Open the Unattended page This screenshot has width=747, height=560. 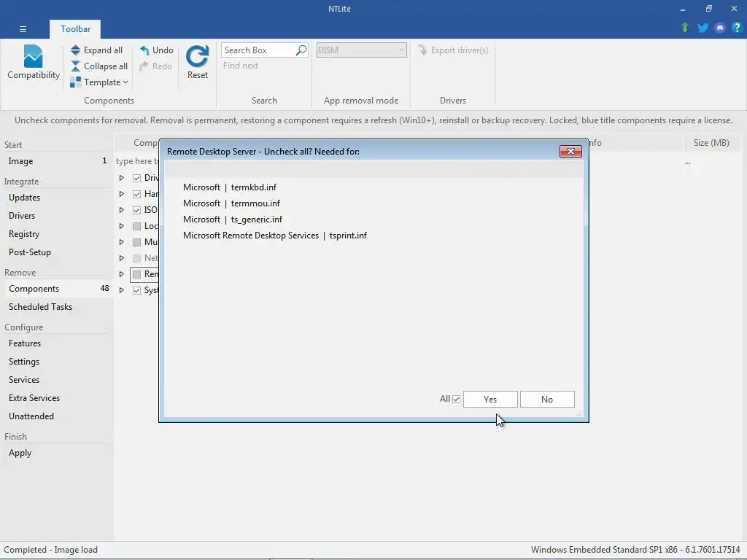pyautogui.click(x=57, y=416)
